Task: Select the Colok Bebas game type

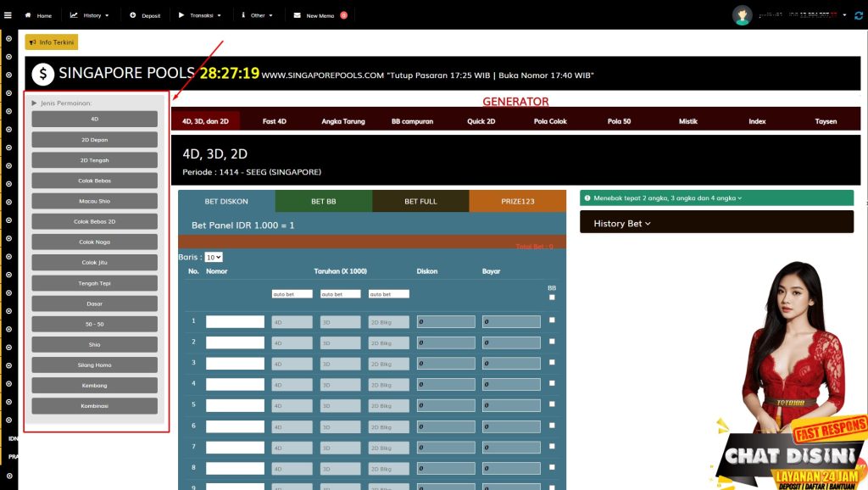Action: [95, 181]
